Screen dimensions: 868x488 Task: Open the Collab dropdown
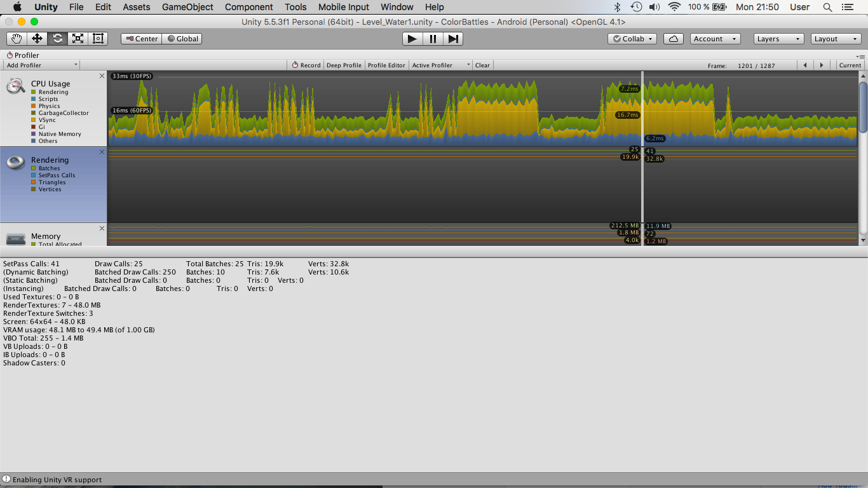pos(633,39)
